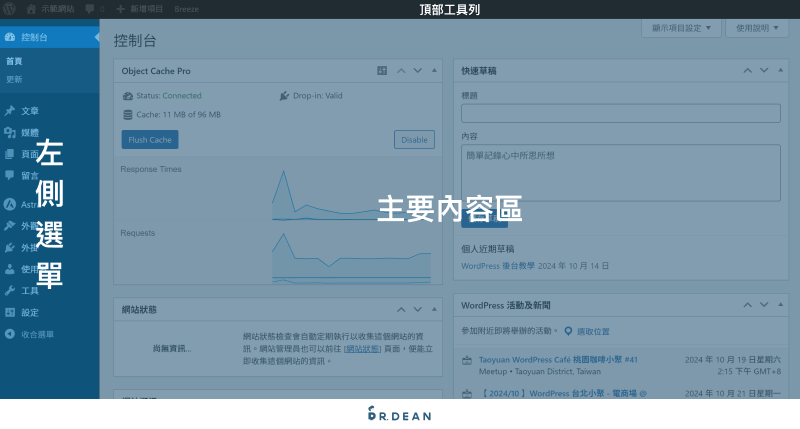The width and height of the screenshot is (800, 429).
Task: Click the 使用者 user icon
Action: tap(10, 269)
